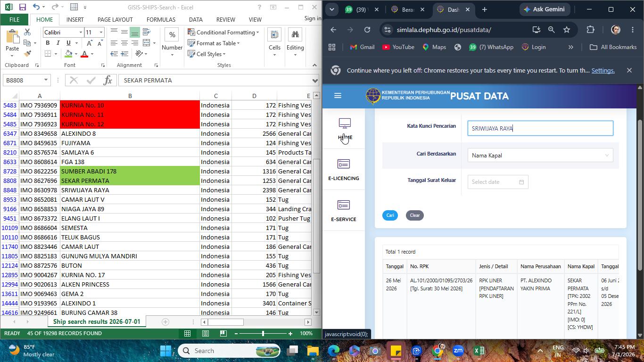The width and height of the screenshot is (644, 362).
Task: Switch to the FORMULAS ribbon tab
Action: coord(161,19)
